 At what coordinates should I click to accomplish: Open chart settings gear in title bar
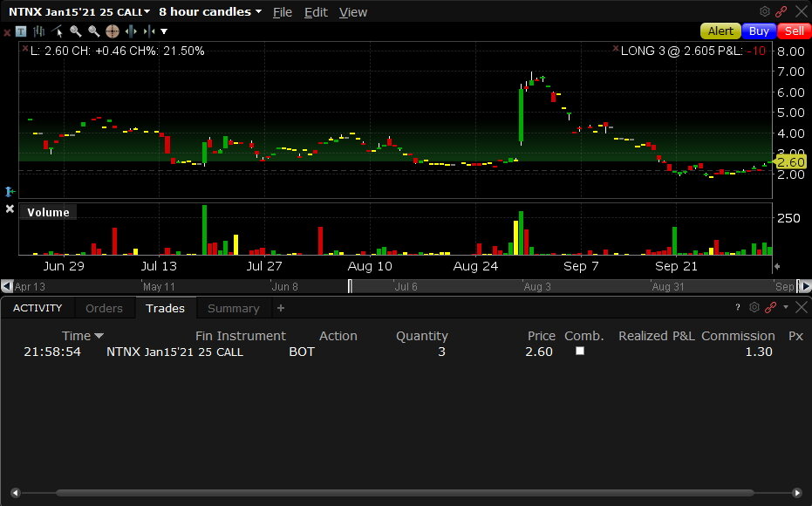click(x=764, y=11)
